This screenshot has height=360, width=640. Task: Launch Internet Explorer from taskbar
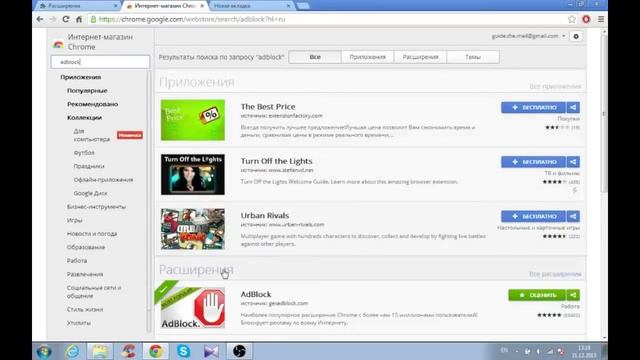[72, 351]
